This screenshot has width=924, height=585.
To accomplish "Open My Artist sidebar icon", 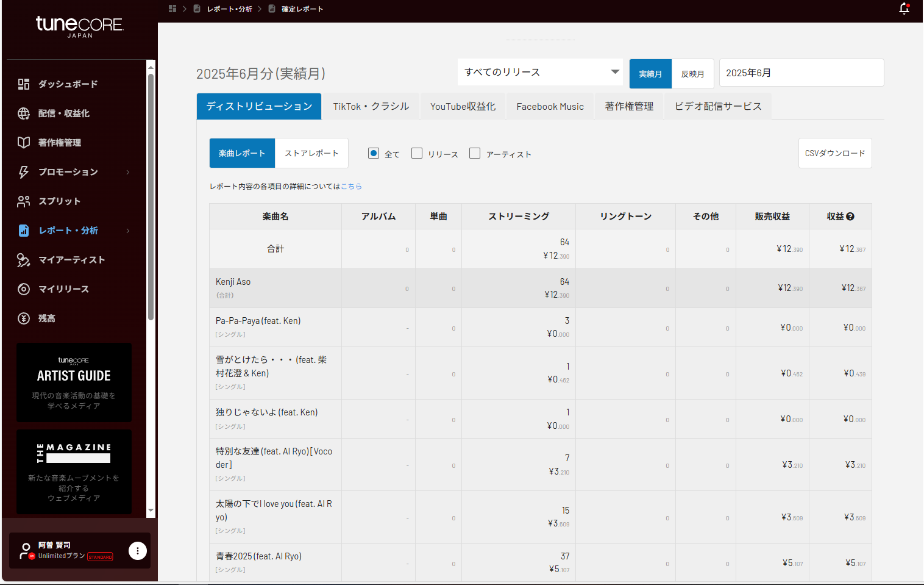I will (x=24, y=260).
